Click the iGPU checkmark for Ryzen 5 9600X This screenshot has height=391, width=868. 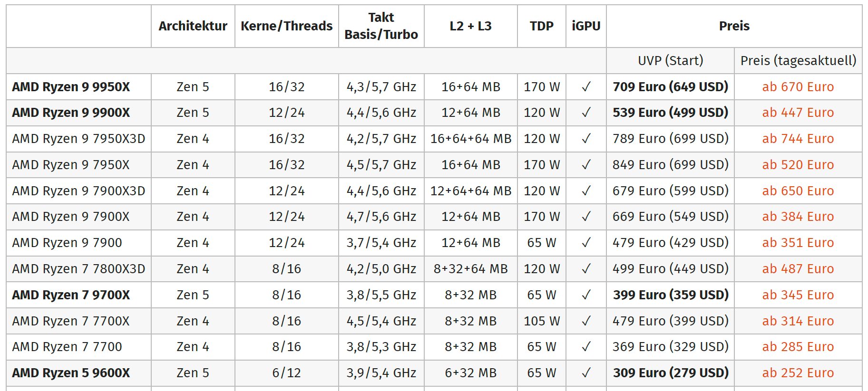click(586, 373)
